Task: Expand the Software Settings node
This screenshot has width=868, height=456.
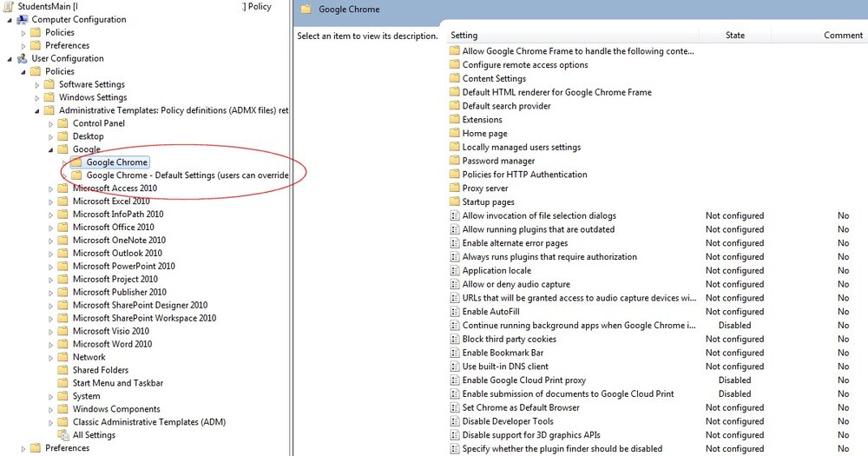Action: click(37, 85)
